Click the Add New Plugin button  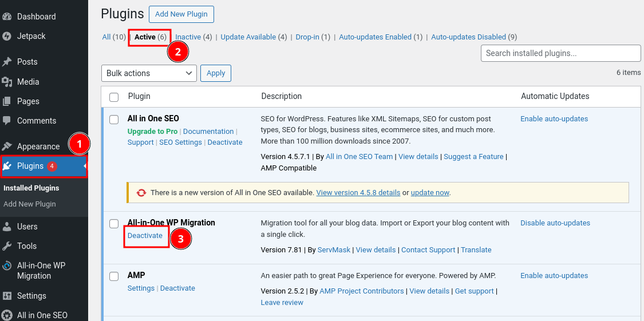coord(181,14)
